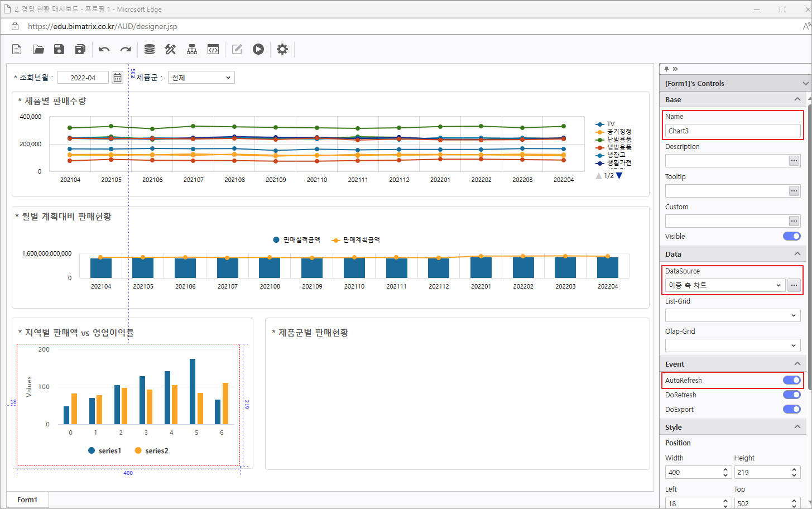
Task: Click the undo arrow in the toolbar
Action: (x=104, y=49)
